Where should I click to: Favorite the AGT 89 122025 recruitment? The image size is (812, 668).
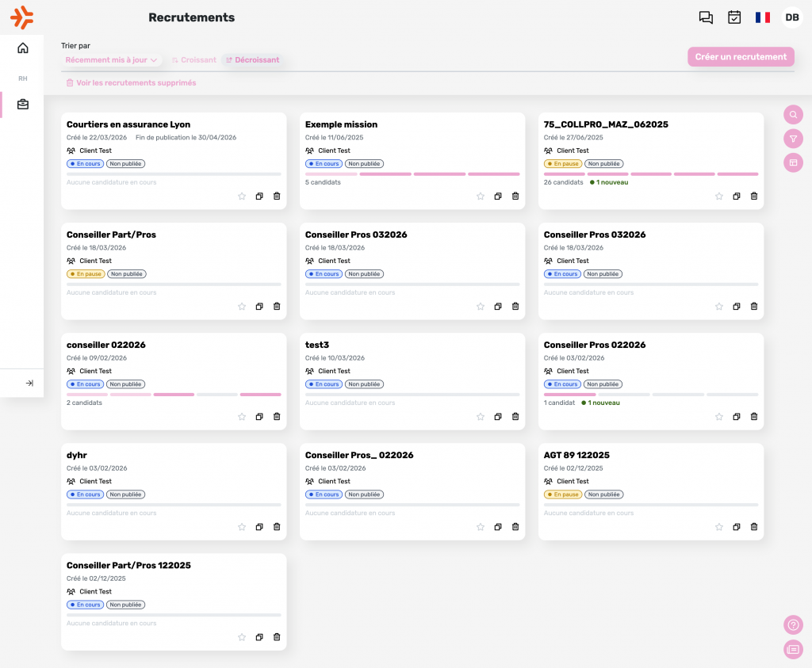[719, 526]
